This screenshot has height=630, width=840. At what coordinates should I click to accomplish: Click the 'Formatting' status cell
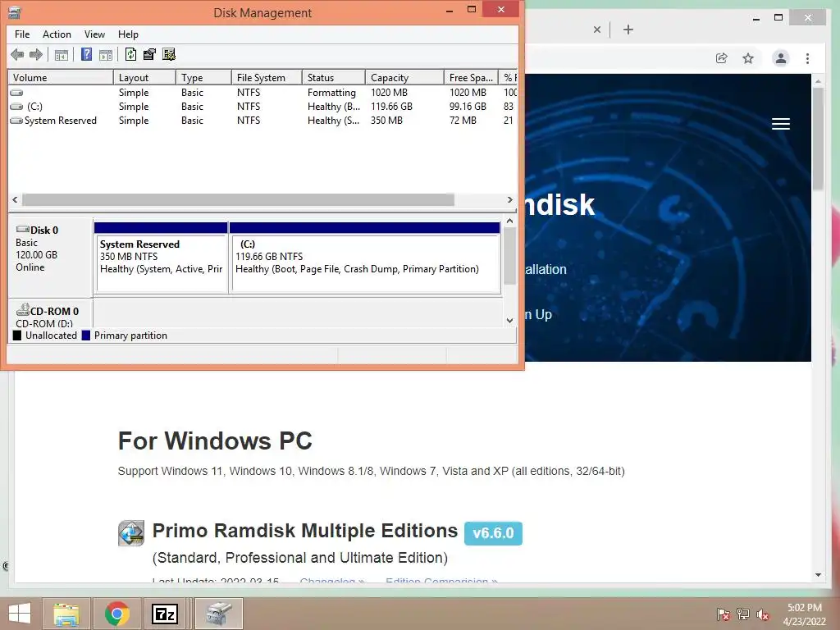click(x=331, y=93)
